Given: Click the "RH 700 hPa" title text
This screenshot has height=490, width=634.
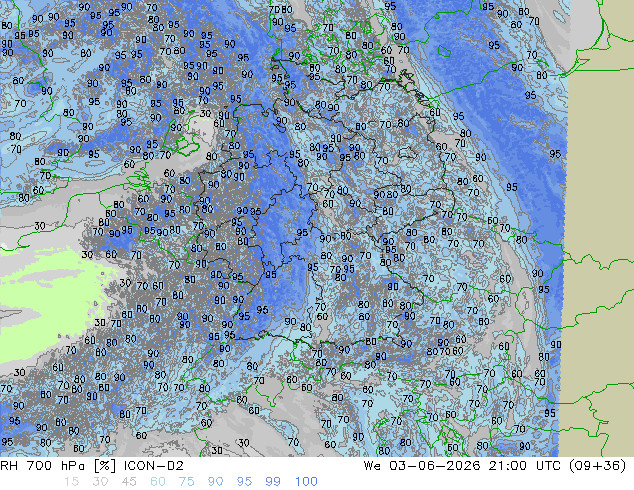Looking at the screenshot, I should (42, 466).
